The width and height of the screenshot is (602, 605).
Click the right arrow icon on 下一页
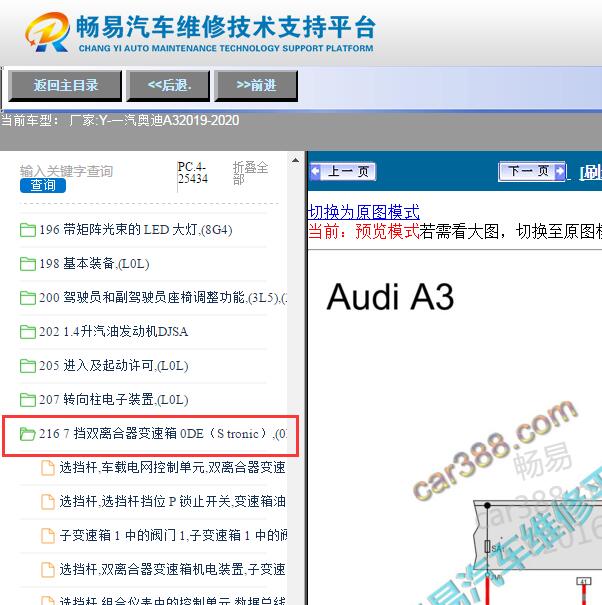560,171
